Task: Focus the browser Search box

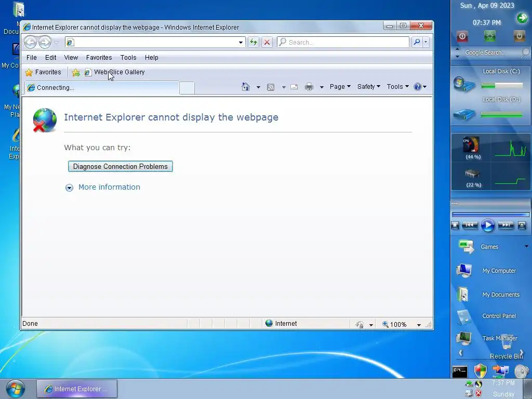Action: pyautogui.click(x=343, y=43)
